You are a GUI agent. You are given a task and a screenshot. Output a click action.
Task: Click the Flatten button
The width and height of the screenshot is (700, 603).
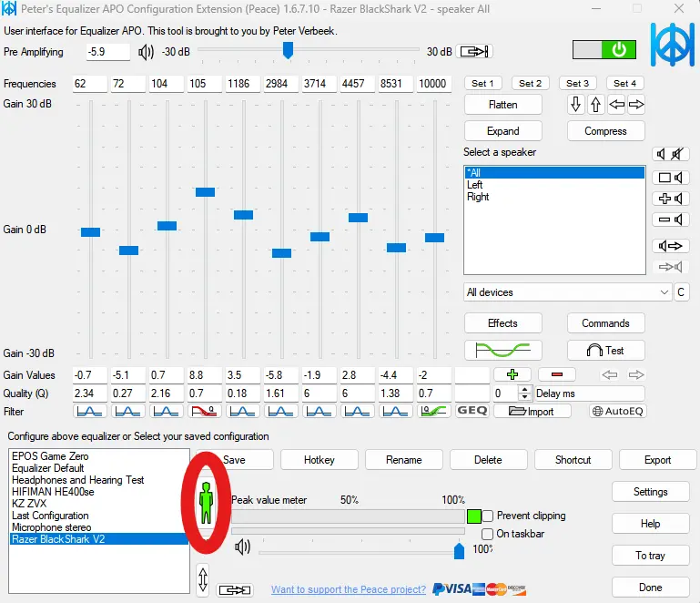pyautogui.click(x=502, y=105)
